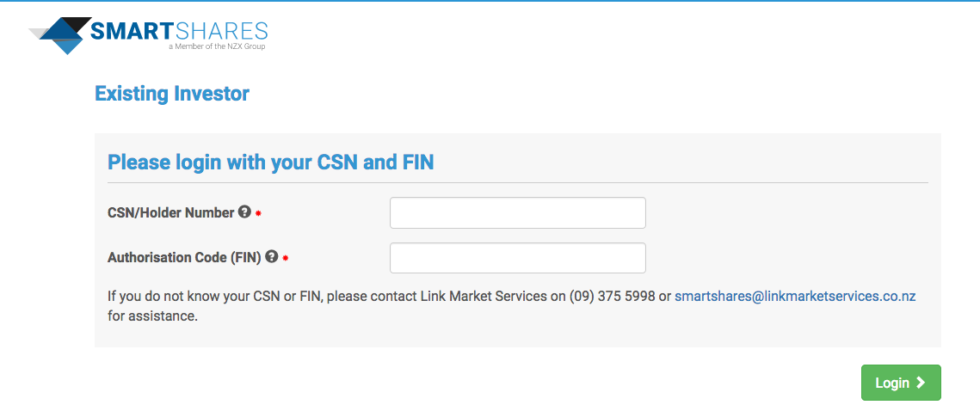Click the 'a Member of the NZX Group' tagline
Image resolution: width=980 pixels, height=411 pixels.
[x=217, y=46]
